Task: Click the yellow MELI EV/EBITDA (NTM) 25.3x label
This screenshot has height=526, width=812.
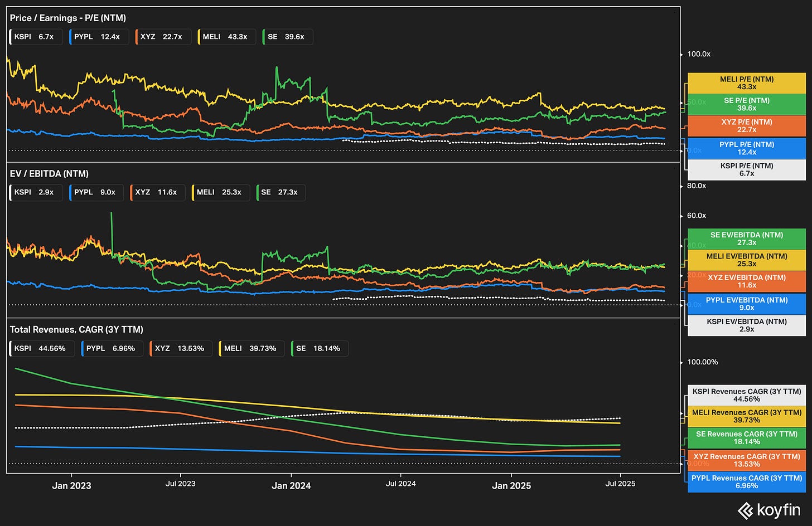Action: [x=747, y=260]
